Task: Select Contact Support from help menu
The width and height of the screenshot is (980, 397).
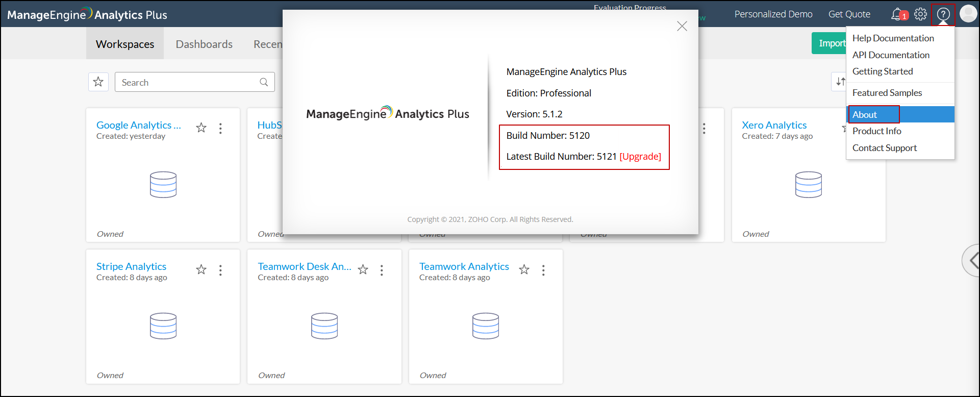Action: tap(885, 148)
